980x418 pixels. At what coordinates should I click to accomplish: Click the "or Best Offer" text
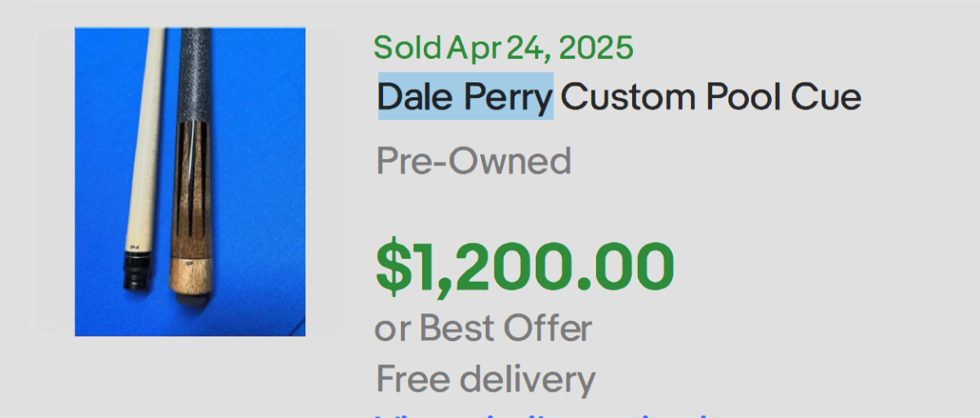click(483, 328)
